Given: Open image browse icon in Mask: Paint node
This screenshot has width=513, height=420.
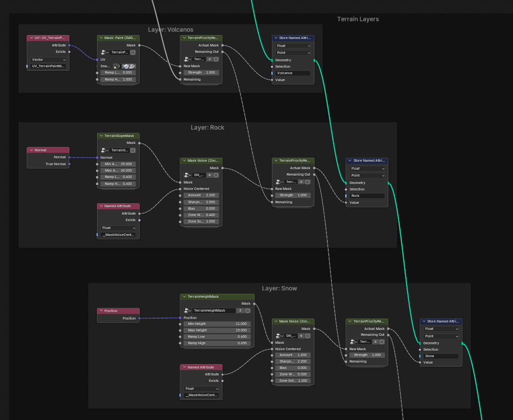Looking at the screenshot, I should [116, 66].
